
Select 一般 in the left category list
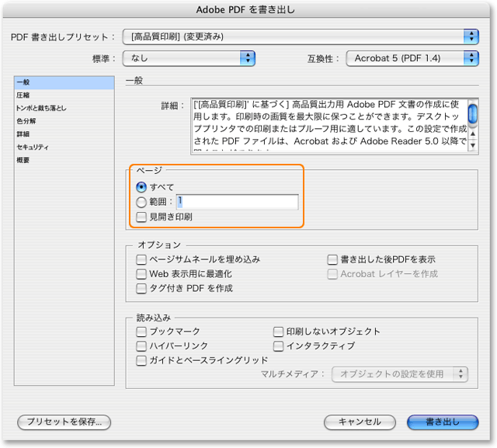[x=23, y=83]
